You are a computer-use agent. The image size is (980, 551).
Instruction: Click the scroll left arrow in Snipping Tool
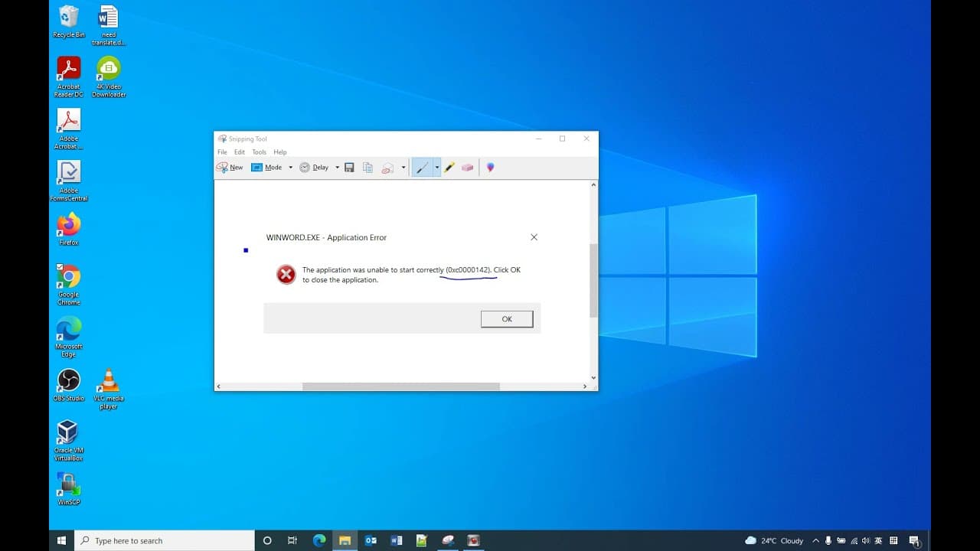point(219,386)
